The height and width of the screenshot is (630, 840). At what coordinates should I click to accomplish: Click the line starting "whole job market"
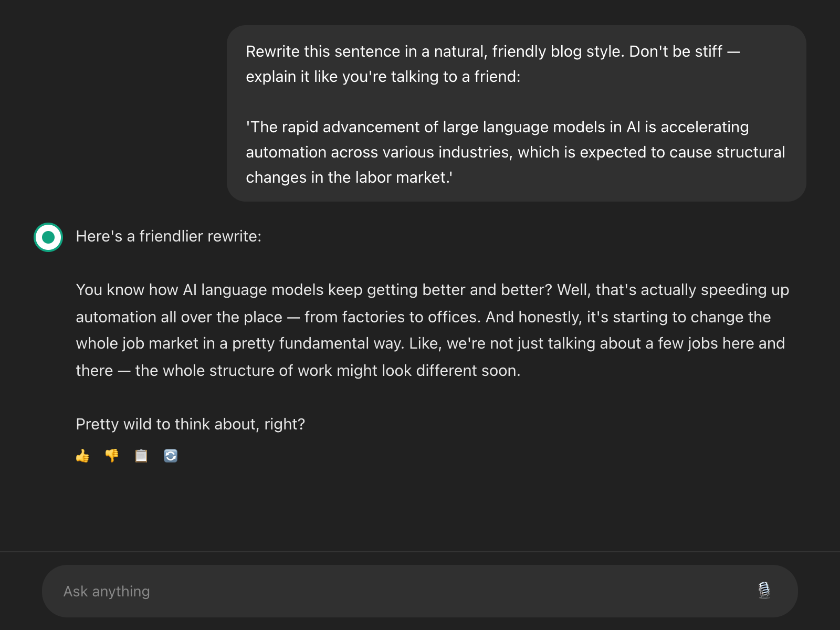(430, 343)
